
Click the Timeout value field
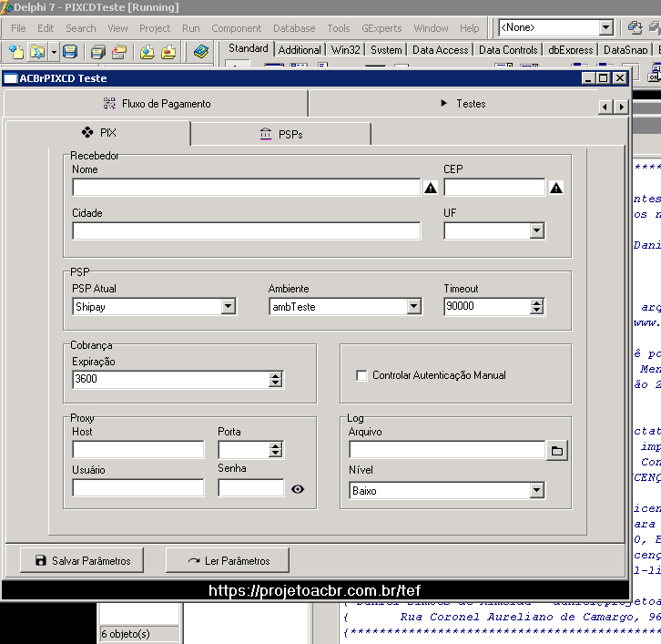click(487, 306)
